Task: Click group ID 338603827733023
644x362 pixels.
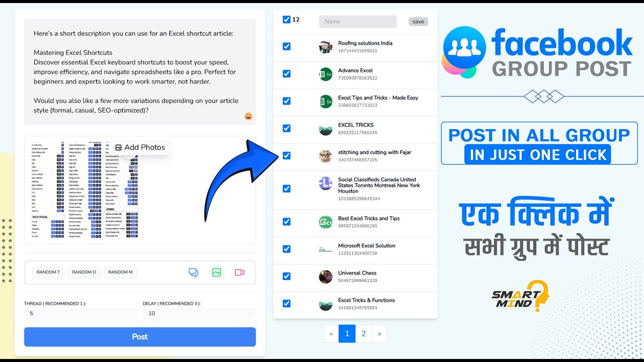Action: click(358, 105)
